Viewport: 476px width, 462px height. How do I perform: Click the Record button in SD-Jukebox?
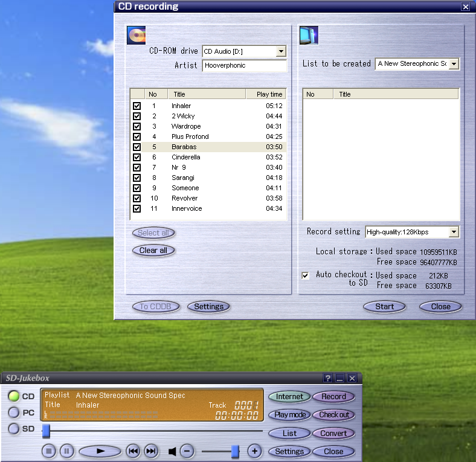coord(333,396)
